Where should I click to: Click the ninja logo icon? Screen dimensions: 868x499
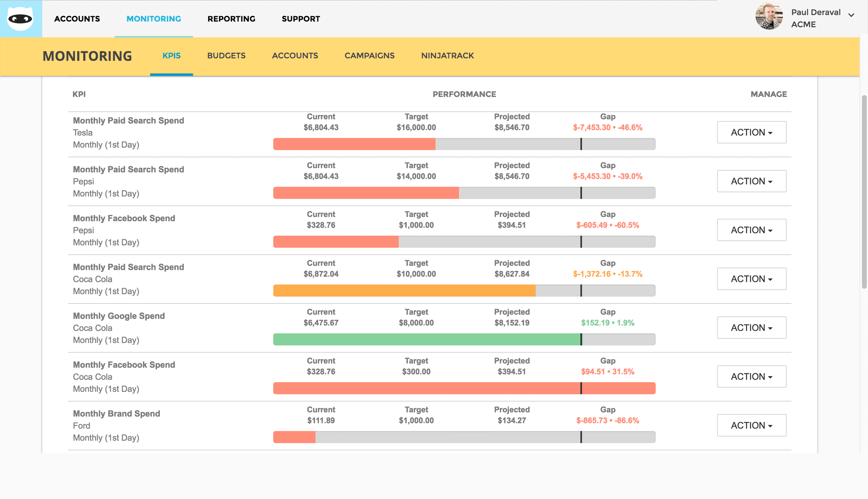tap(21, 19)
